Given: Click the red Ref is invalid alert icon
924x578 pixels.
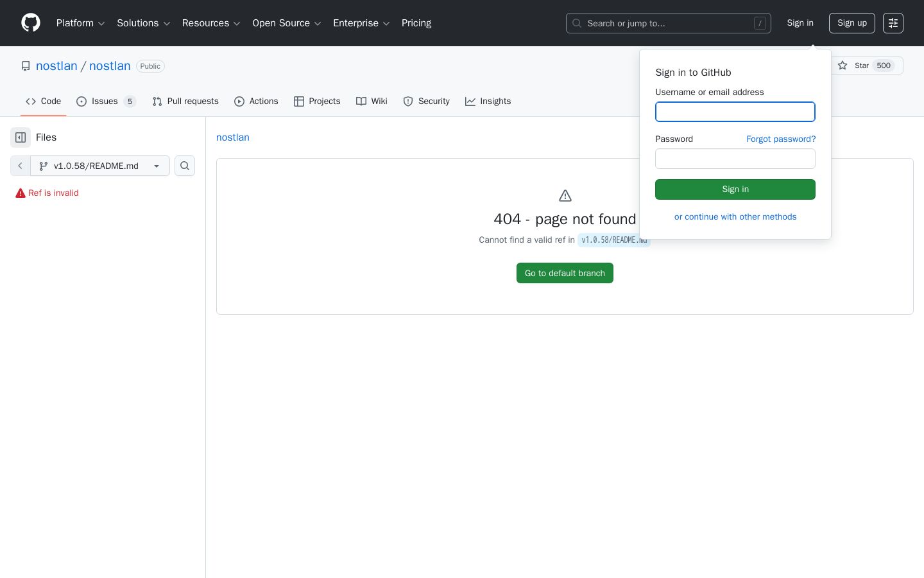Looking at the screenshot, I should [x=21, y=193].
